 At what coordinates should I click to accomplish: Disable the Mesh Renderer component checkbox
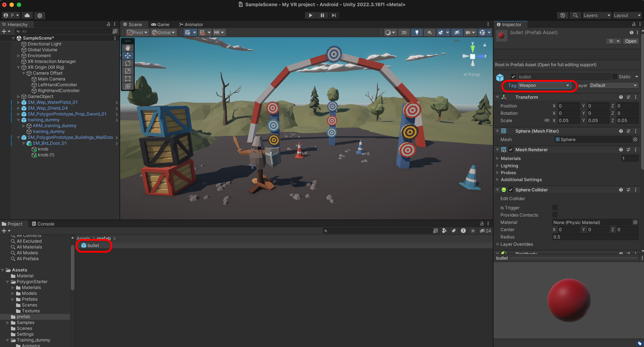click(x=511, y=150)
